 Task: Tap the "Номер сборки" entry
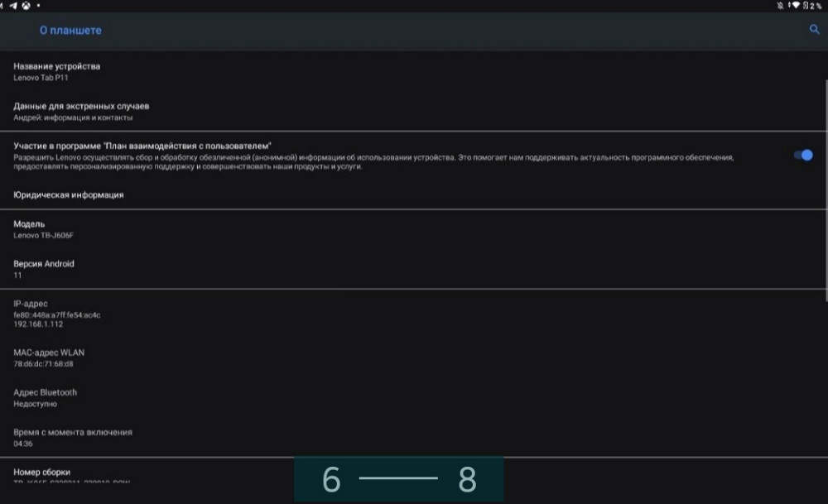41,473
